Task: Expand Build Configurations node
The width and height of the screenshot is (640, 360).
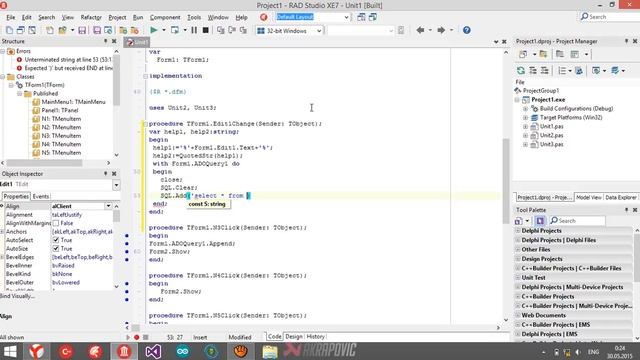Action: tap(525, 109)
